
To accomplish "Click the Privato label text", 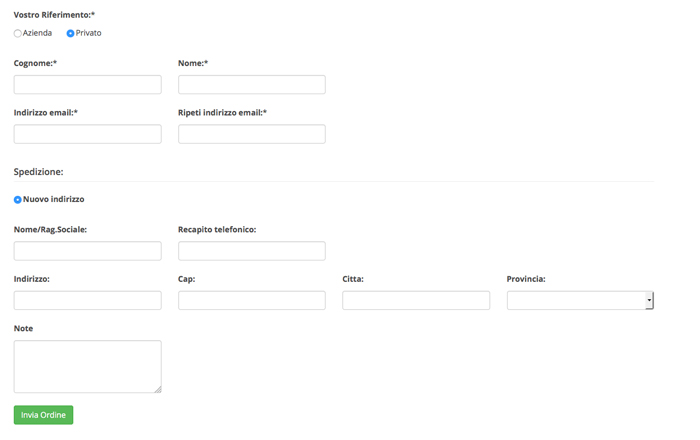I will [88, 33].
